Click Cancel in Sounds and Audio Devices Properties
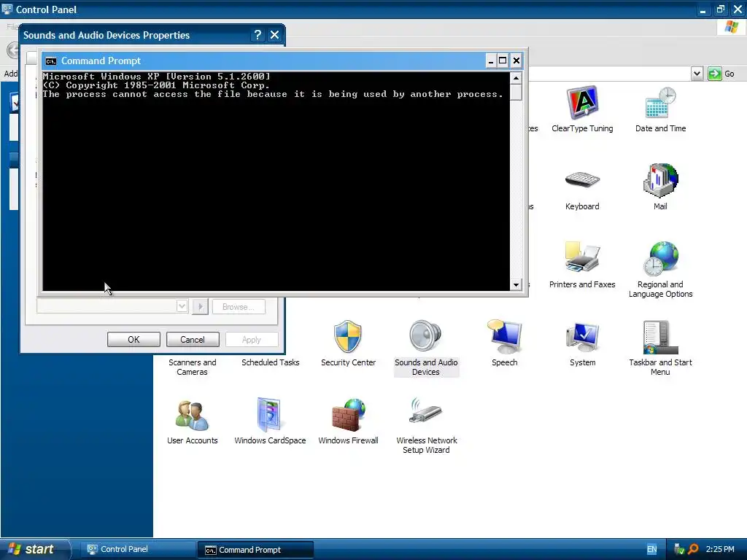The height and width of the screenshot is (560, 747). (x=193, y=340)
